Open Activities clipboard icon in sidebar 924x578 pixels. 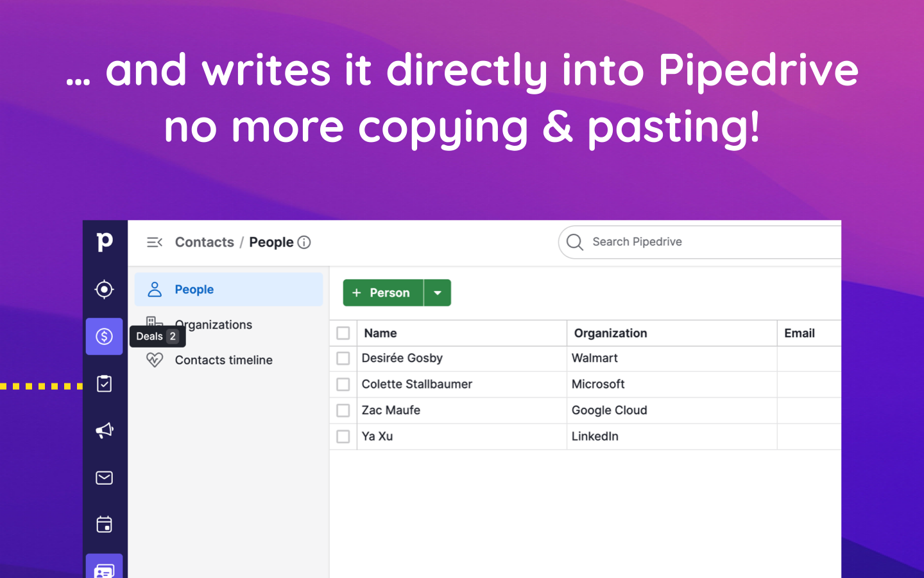(x=105, y=383)
